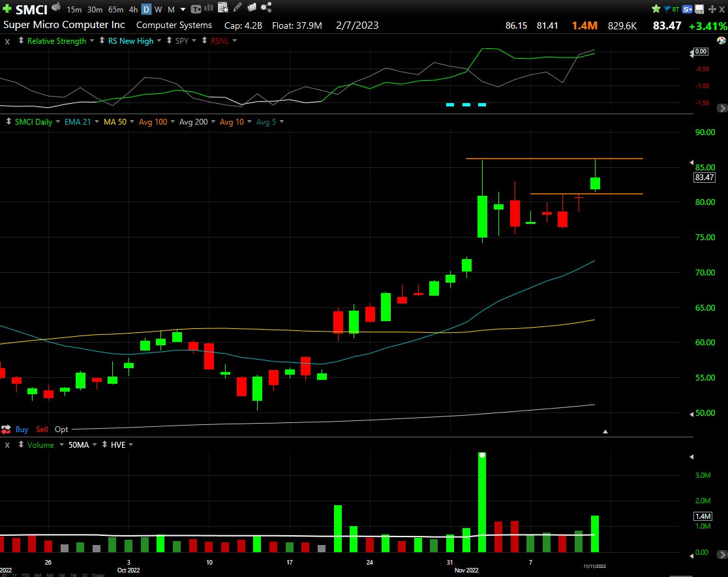Click move handle beside Relative Strength
The image size is (728, 577).
pyautogui.click(x=21, y=41)
